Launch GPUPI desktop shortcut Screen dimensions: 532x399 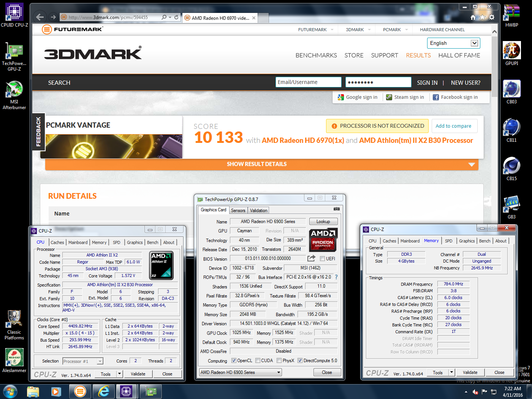pyautogui.click(x=511, y=53)
